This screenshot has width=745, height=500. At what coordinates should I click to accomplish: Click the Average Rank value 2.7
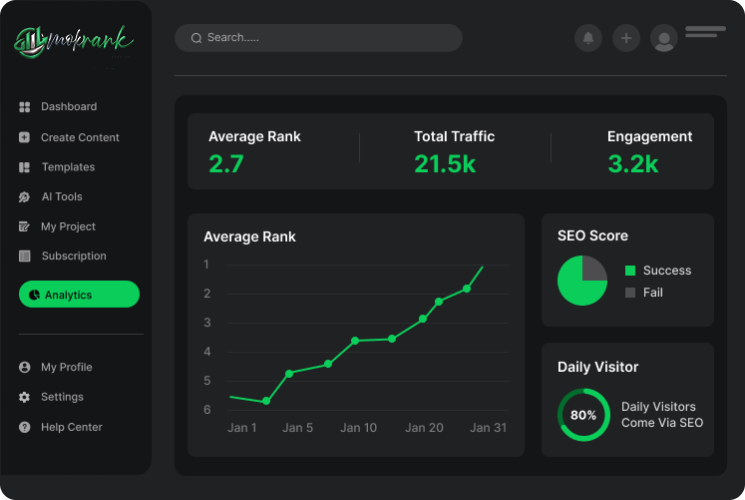[226, 164]
